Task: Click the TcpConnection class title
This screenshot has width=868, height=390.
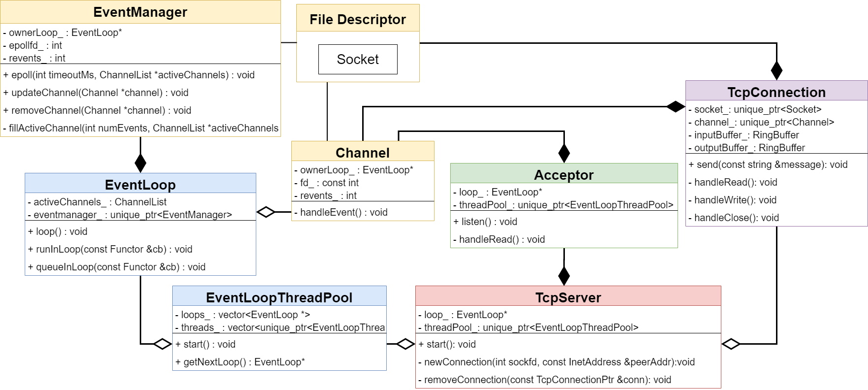Action: click(776, 93)
